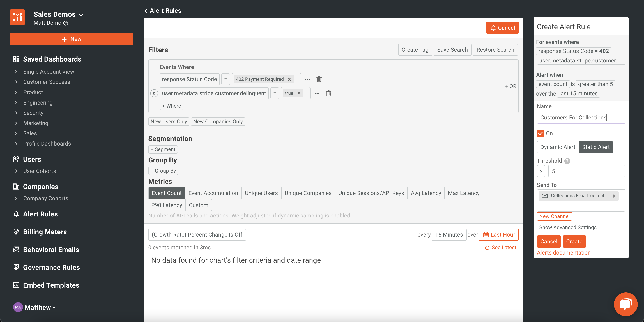The width and height of the screenshot is (644, 322).
Task: Toggle the New Users Only filter
Action: tap(169, 121)
